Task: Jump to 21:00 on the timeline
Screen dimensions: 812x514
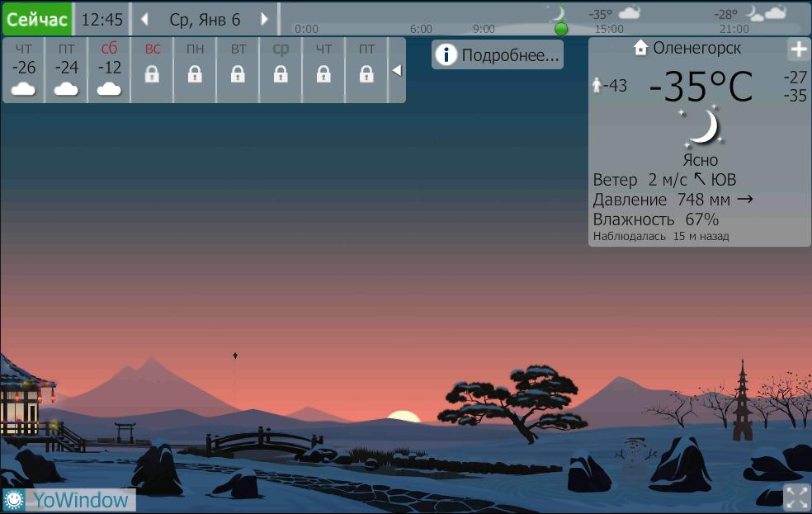Action: pyautogui.click(x=734, y=29)
